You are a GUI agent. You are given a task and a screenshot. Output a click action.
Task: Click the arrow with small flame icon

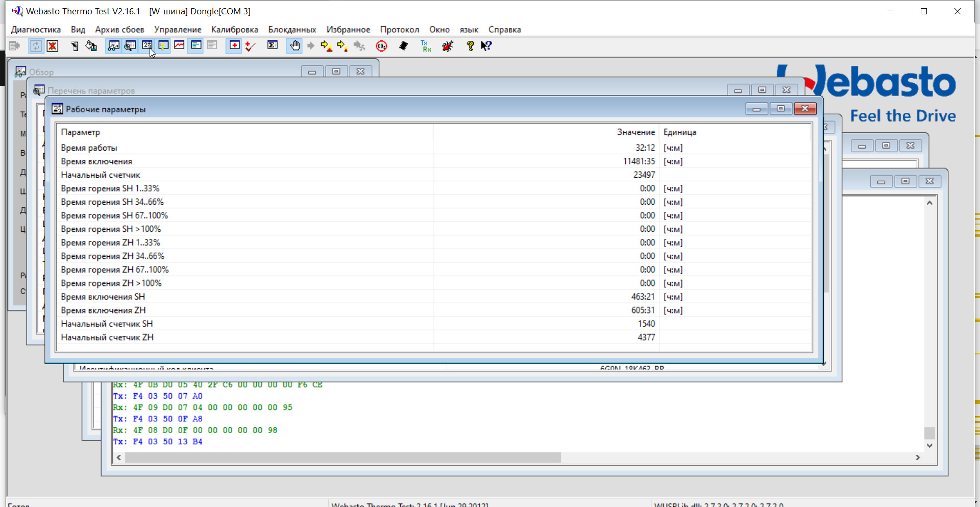(x=342, y=46)
